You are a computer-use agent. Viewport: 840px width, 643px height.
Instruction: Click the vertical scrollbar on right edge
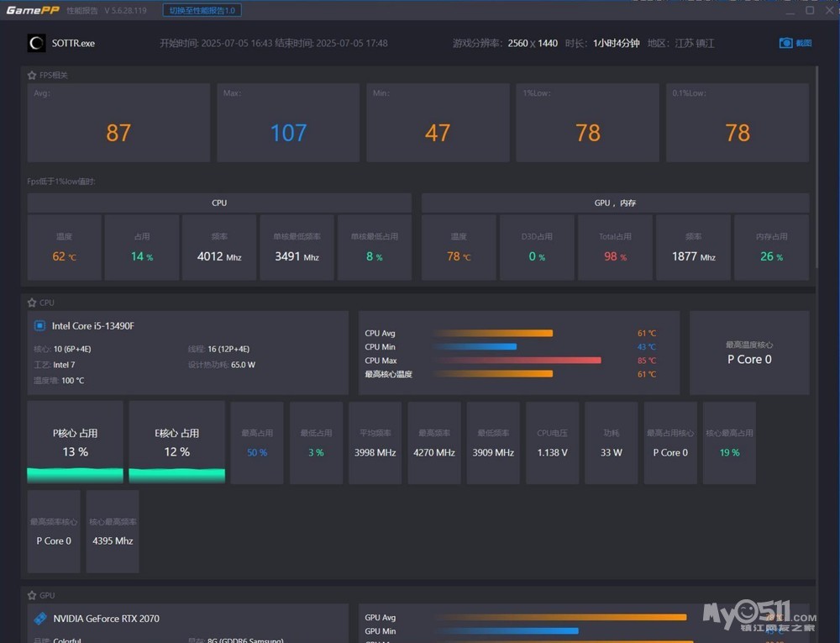coord(817,168)
